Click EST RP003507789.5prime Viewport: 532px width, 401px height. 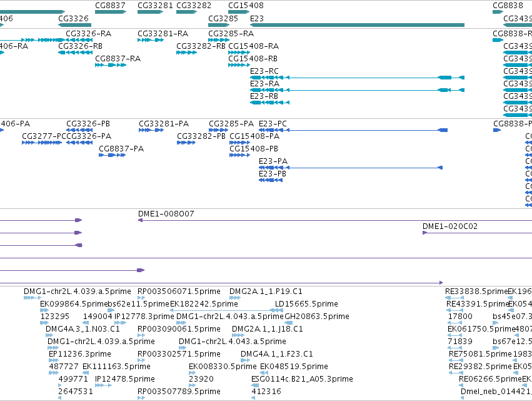click(179, 392)
